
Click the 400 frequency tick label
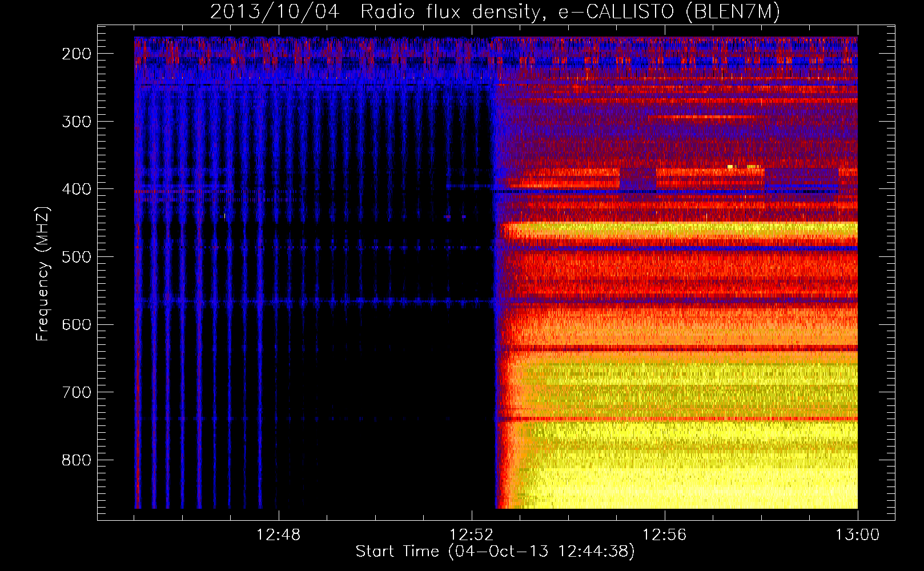point(77,189)
